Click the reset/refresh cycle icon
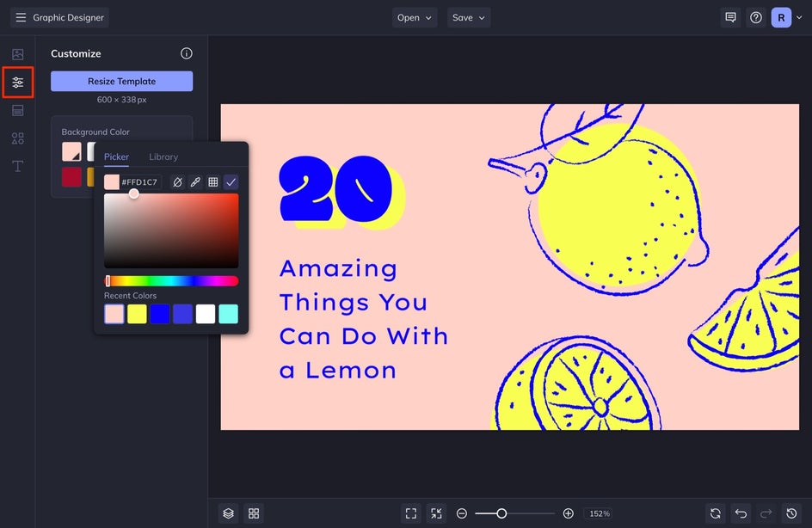The height and width of the screenshot is (528, 812). (x=716, y=513)
